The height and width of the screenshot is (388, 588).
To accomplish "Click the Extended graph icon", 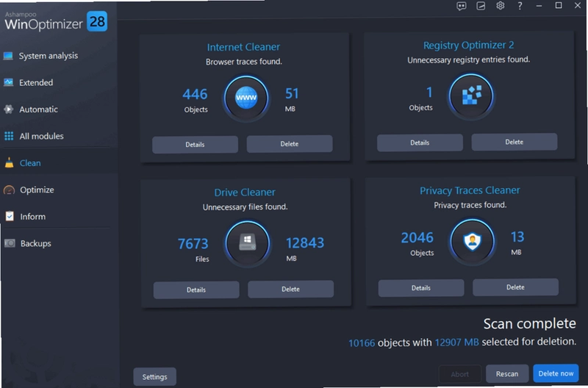I will click(8, 82).
